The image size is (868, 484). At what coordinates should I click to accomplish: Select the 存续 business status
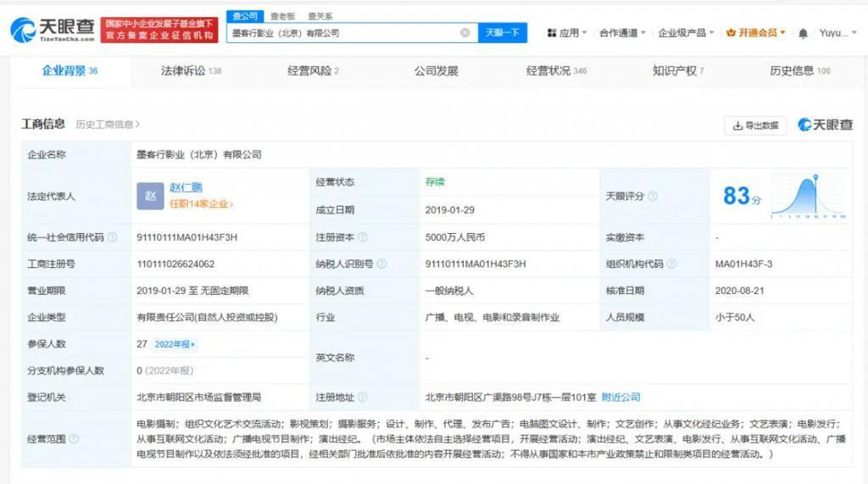click(x=435, y=181)
